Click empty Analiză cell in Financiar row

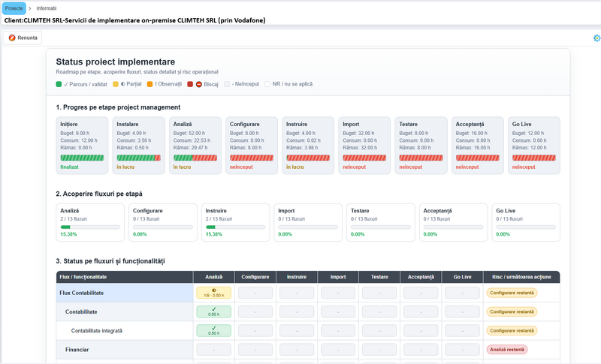pyautogui.click(x=214, y=350)
